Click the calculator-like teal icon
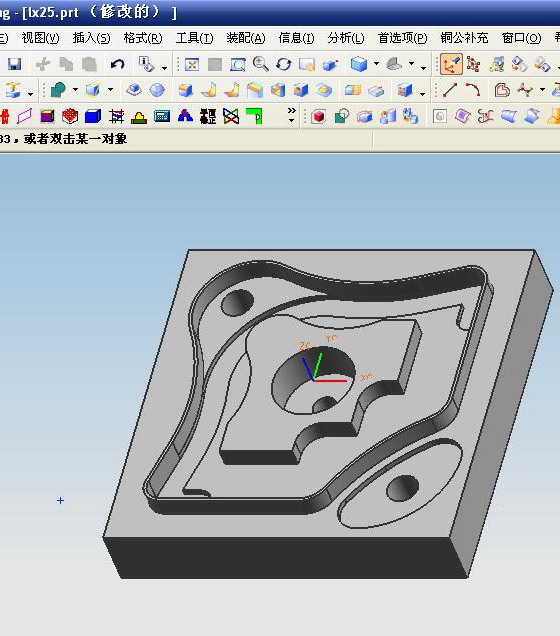 pos(162,117)
